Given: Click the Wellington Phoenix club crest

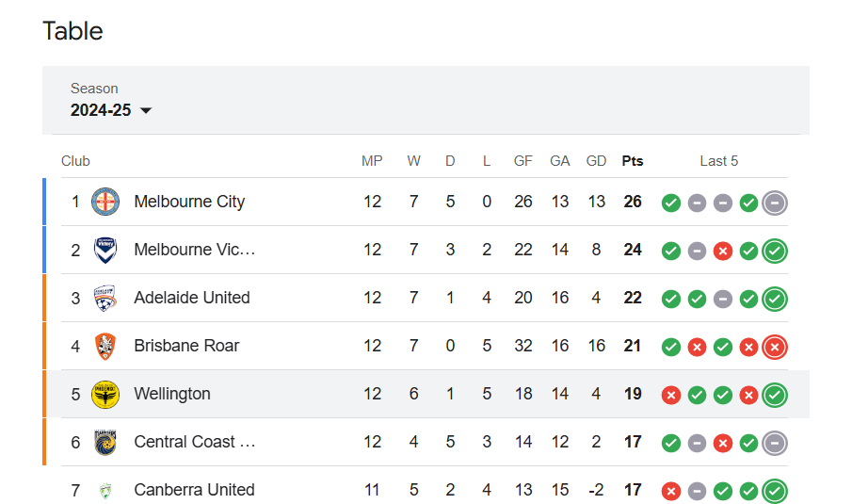Looking at the screenshot, I should (x=104, y=394).
